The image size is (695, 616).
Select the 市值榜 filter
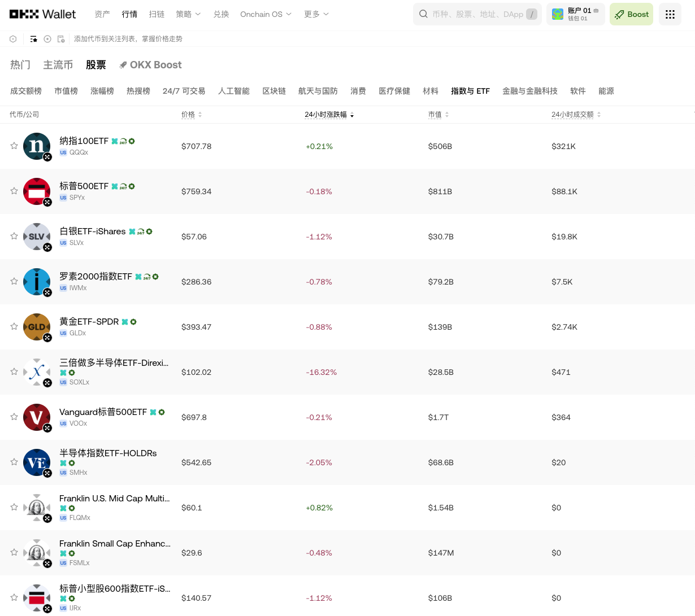pos(66,91)
